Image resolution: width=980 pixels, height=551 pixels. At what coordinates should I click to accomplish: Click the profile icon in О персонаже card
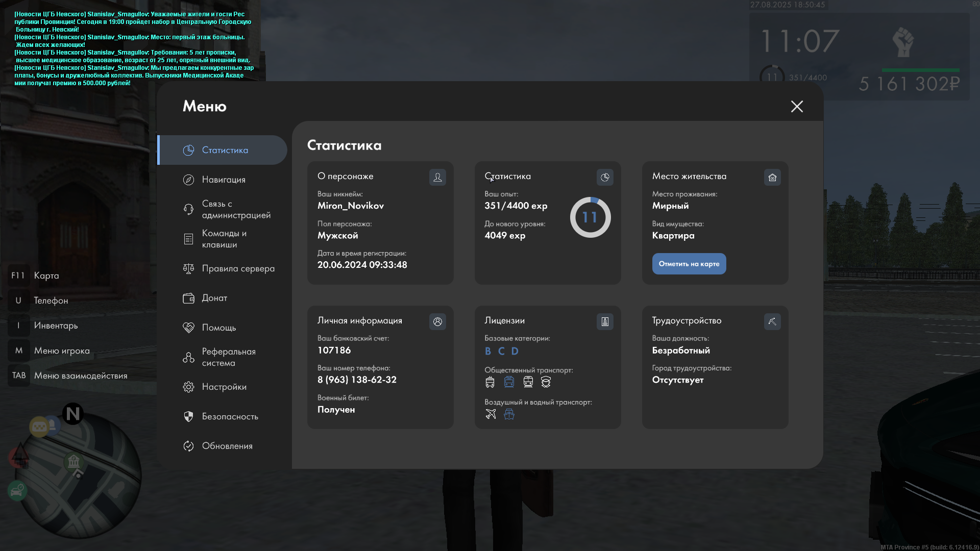point(437,177)
